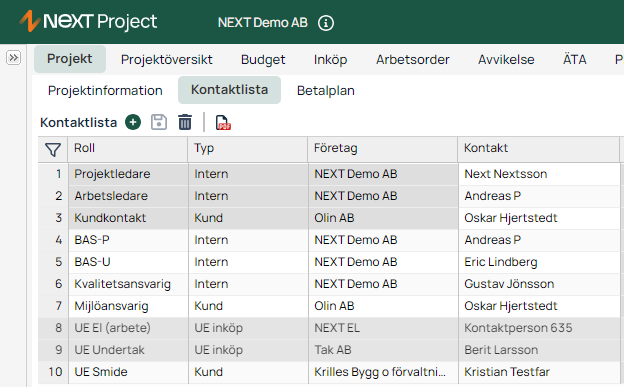Click the save floppy disk icon

[x=159, y=122]
